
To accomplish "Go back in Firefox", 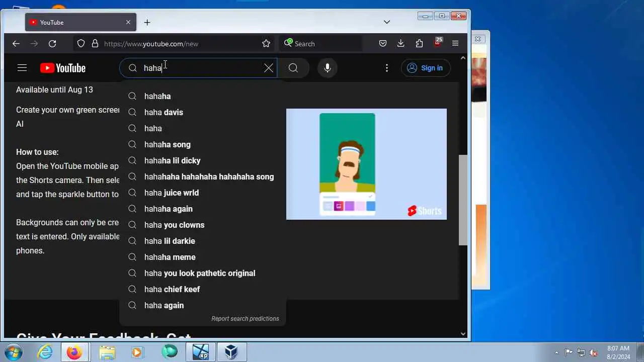I will [16, 44].
